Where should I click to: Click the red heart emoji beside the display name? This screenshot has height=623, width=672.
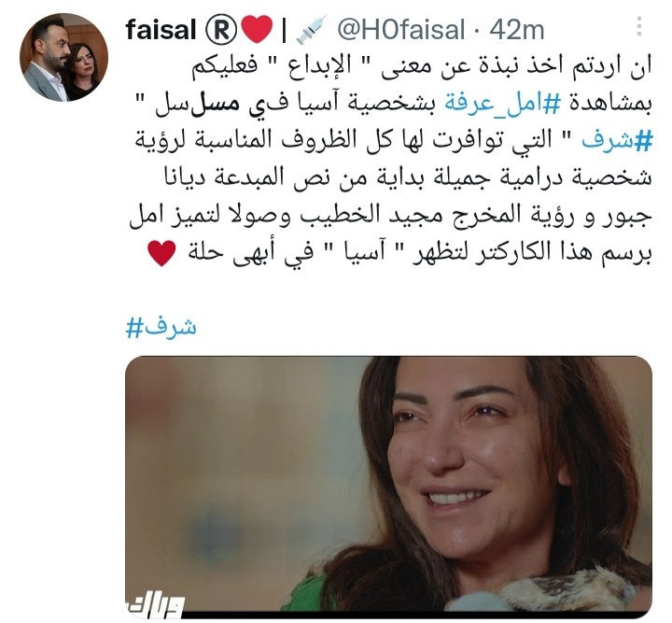pyautogui.click(x=257, y=29)
